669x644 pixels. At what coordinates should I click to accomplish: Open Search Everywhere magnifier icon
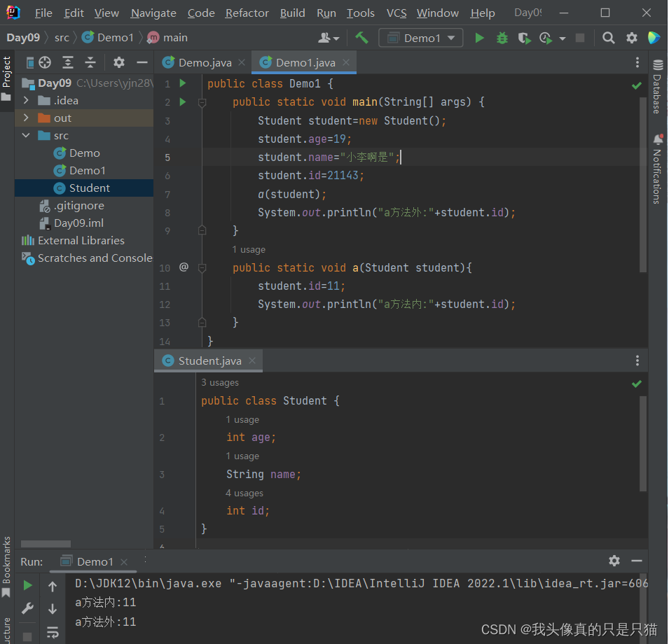coord(609,38)
